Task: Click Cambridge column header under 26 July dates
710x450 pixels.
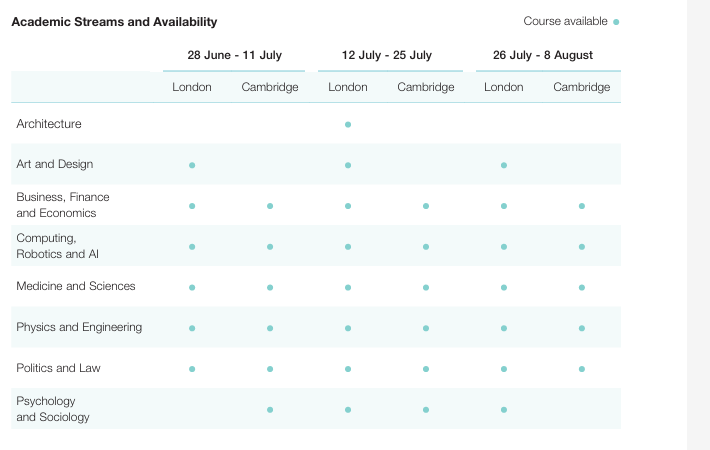Action: coord(582,87)
